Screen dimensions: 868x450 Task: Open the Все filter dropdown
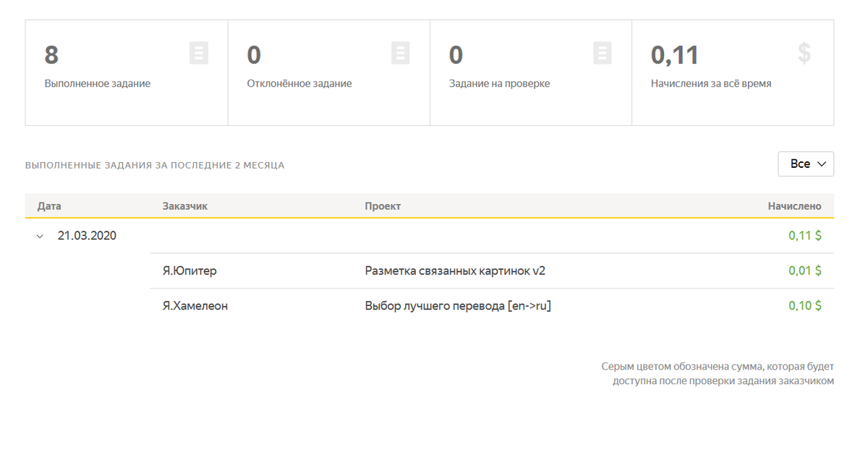pyautogui.click(x=806, y=164)
